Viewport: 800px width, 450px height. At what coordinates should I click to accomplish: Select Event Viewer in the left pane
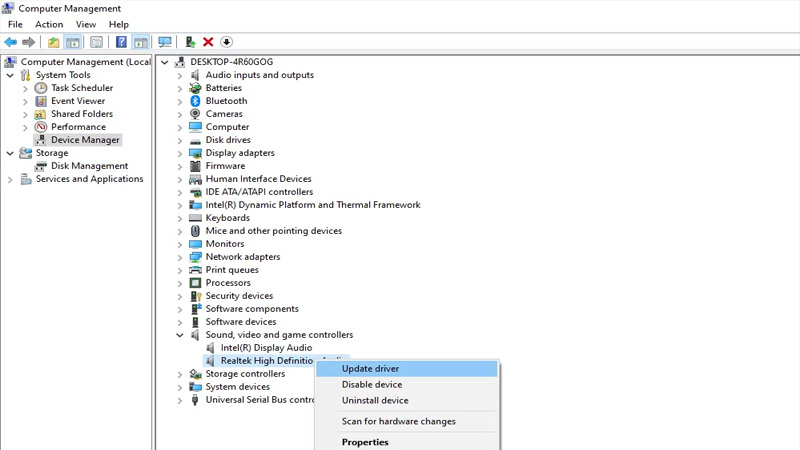78,101
